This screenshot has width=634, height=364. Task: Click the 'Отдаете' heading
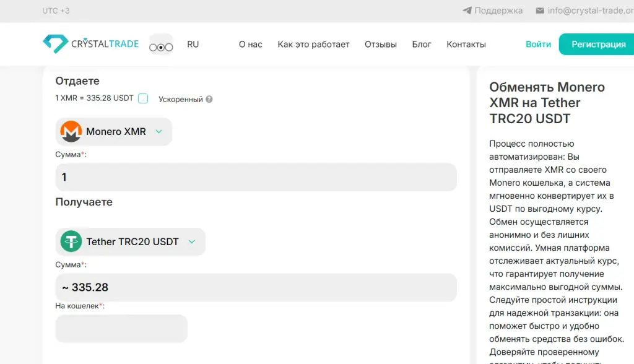(77, 81)
